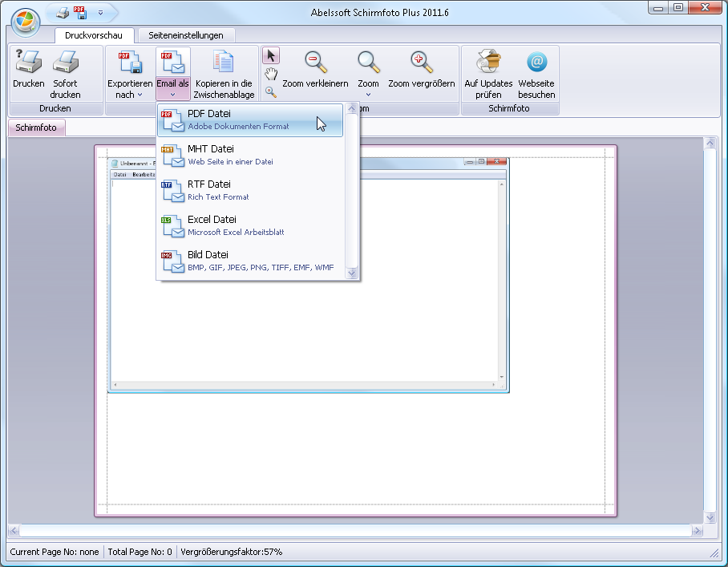
Task: Open the Zoom dropdown
Action: click(x=368, y=75)
